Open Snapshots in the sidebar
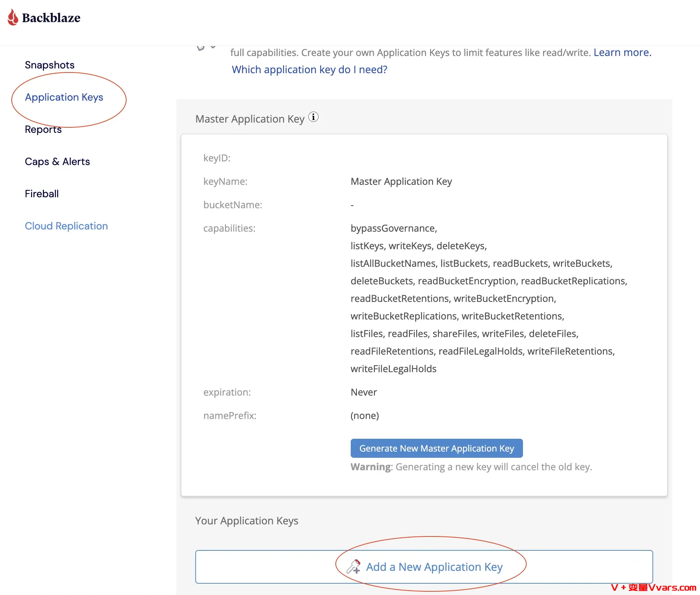This screenshot has width=700, height=595. [50, 65]
